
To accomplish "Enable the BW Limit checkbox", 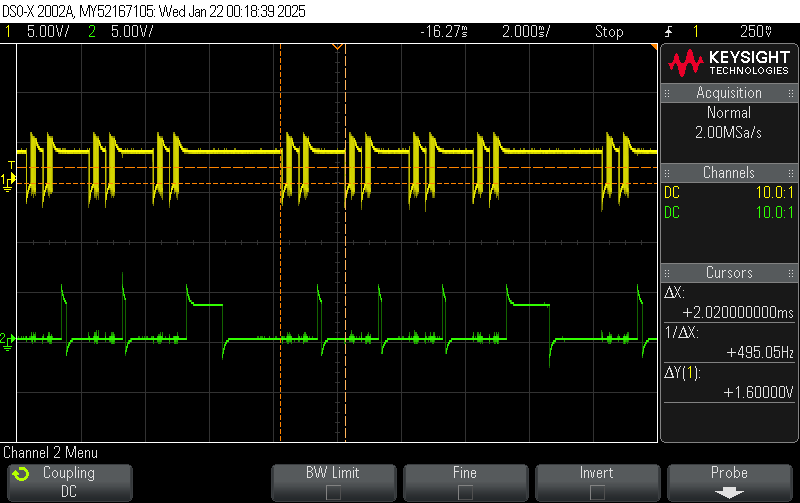I will pos(333,492).
